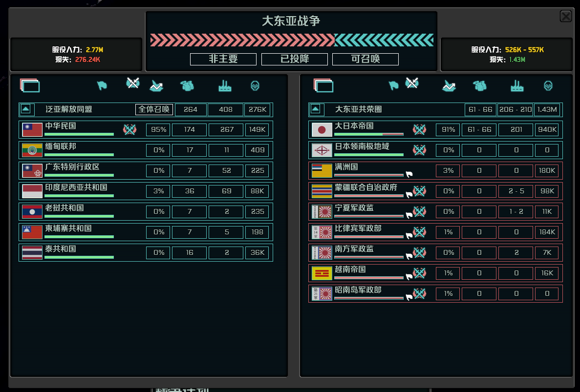Click the fist manpower icon in the left panel
Screen dimensions: 580x392
187,86
